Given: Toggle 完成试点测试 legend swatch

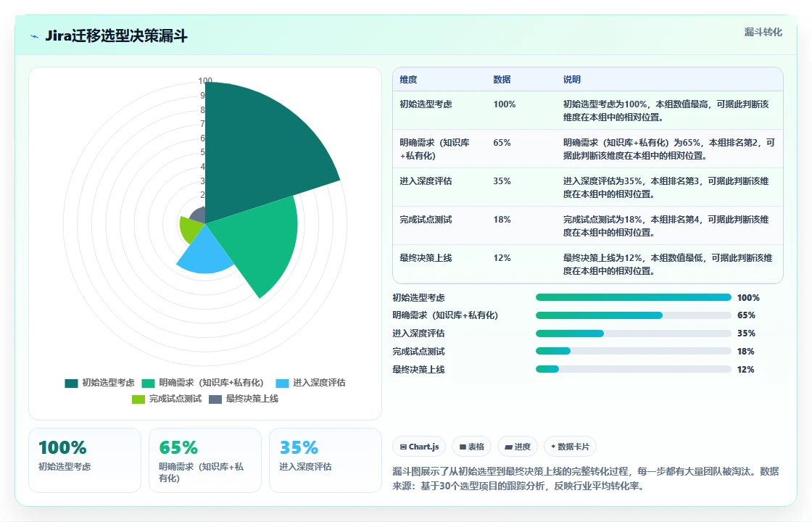Looking at the screenshot, I should 138,399.
